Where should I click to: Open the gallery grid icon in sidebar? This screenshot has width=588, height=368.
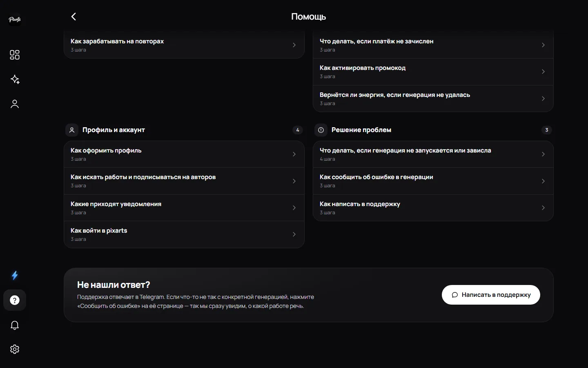coord(15,55)
